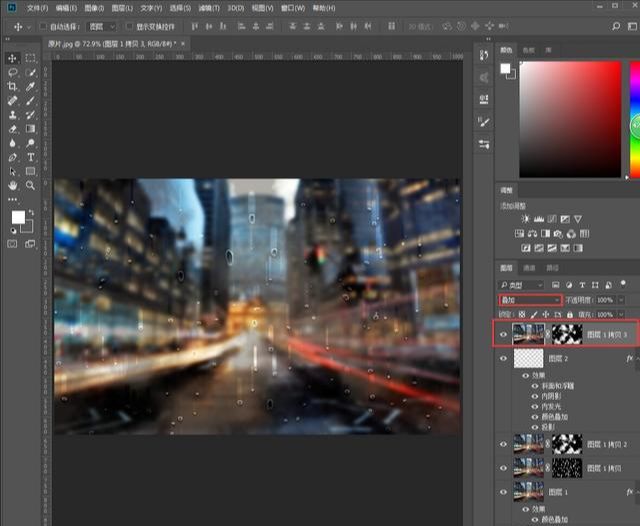Screen dimensions: 640x526
Task: Open the 滤镜(T) menu
Action: (x=209, y=8)
